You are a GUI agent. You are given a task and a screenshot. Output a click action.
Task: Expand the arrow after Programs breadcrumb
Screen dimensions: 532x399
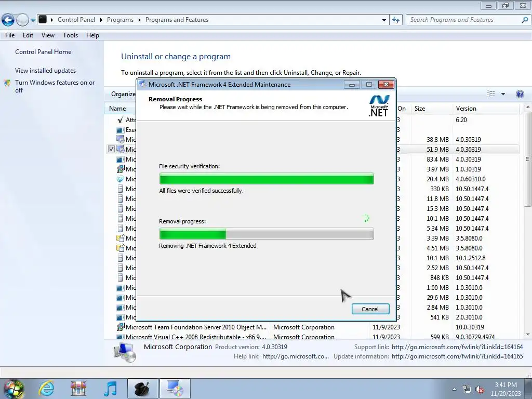139,20
